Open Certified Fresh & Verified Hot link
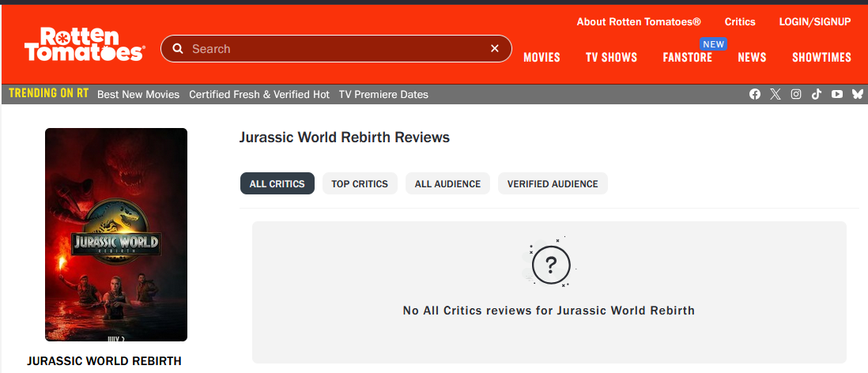Viewport: 868px width, 373px height. [x=259, y=95]
